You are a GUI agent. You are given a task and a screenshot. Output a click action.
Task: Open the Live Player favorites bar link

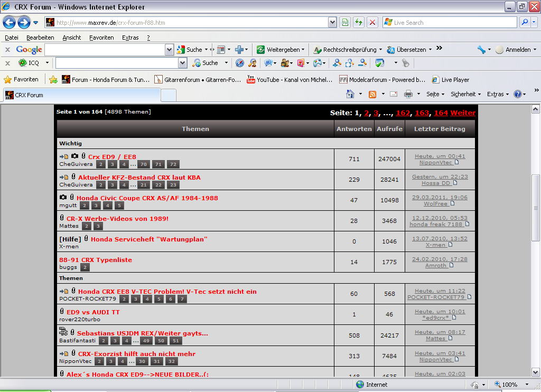(x=450, y=80)
